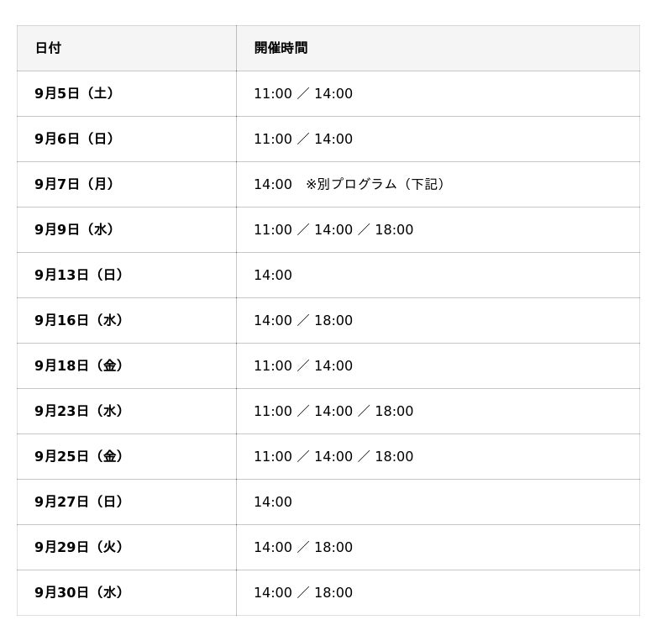The width and height of the screenshot is (672, 641).
Task: Select the 9月29日(火) date cell
Action: [127, 547]
